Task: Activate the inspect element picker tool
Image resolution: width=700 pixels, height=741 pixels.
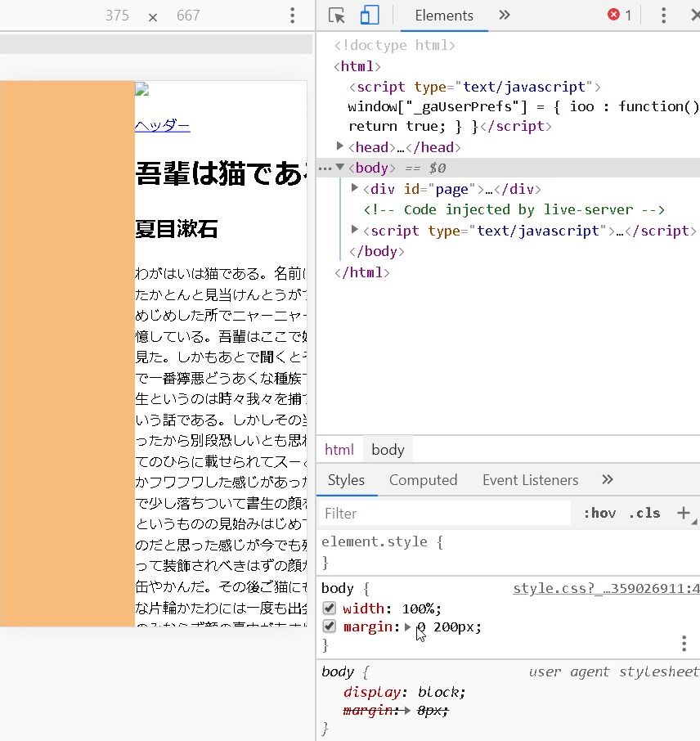Action: pos(336,16)
